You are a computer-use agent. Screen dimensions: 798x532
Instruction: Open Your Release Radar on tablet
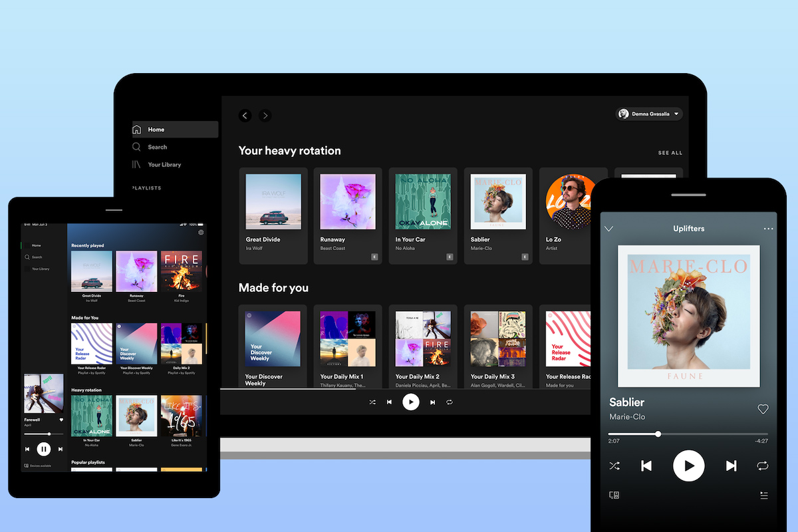(92, 349)
